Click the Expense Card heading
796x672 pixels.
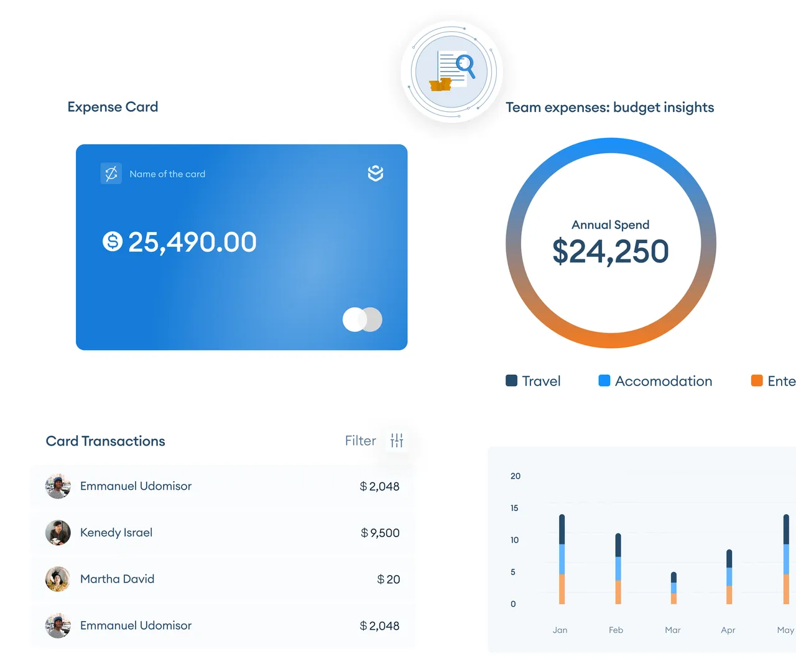pyautogui.click(x=113, y=107)
